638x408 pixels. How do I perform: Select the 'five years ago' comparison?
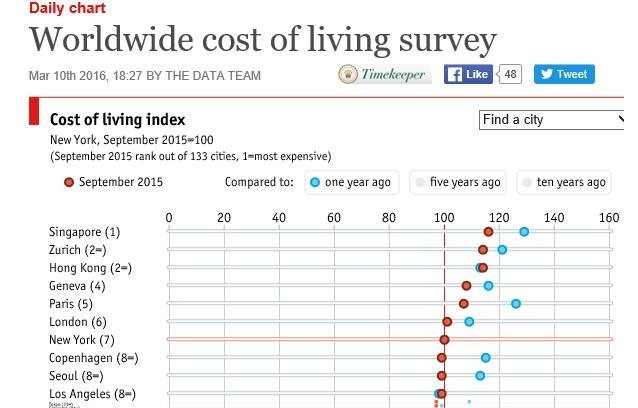point(457,182)
